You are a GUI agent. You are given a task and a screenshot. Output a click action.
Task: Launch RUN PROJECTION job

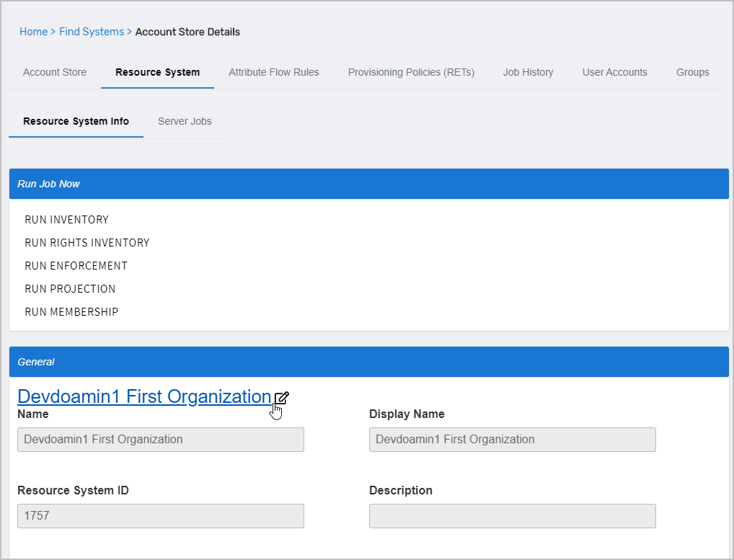click(70, 289)
